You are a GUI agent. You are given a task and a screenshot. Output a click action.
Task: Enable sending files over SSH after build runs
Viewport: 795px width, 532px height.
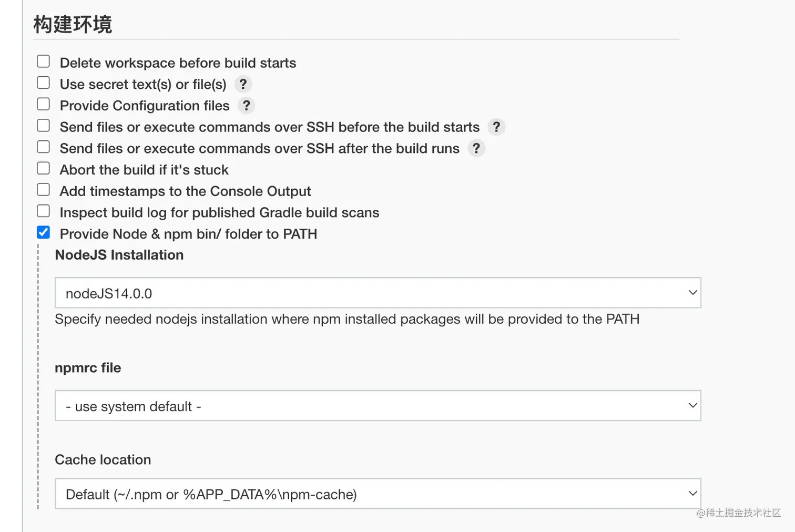[x=44, y=147]
